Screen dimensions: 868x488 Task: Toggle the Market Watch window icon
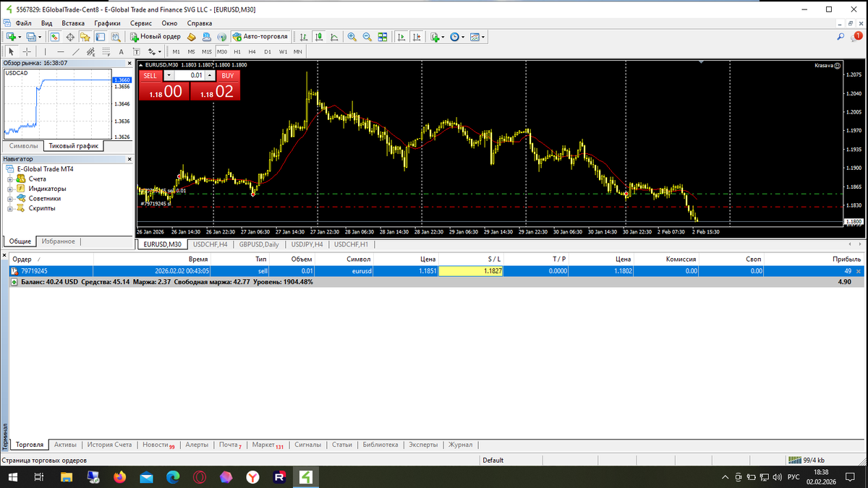55,36
